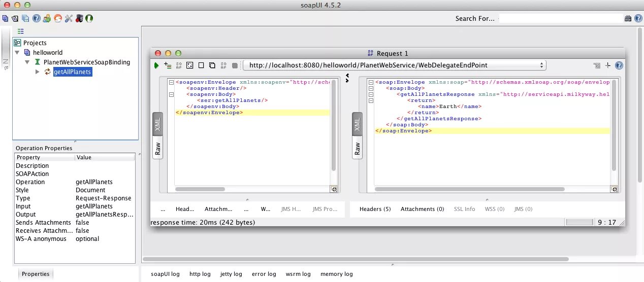
Task: Select the response XML vertical tab
Action: (x=357, y=124)
